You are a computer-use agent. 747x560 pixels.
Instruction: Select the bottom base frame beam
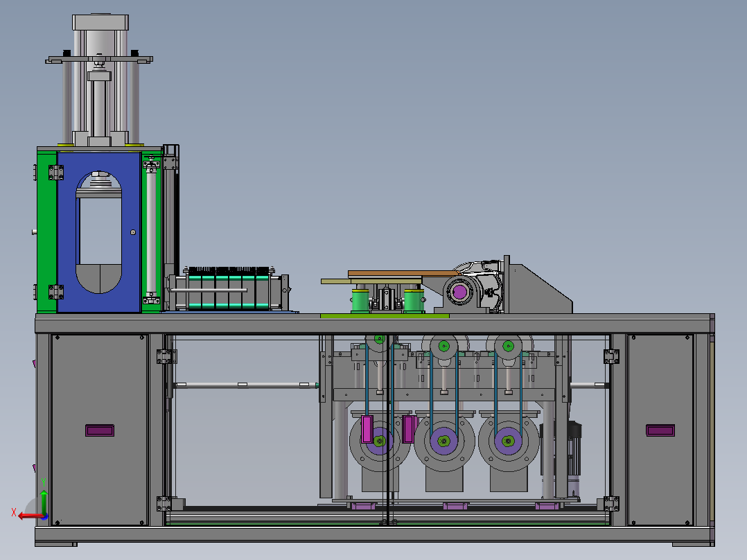pos(374,534)
